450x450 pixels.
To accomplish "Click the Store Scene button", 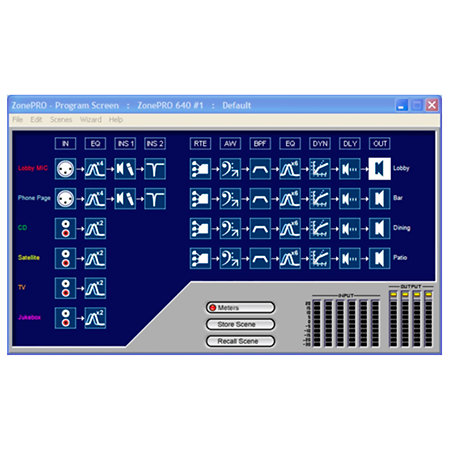I will (240, 324).
